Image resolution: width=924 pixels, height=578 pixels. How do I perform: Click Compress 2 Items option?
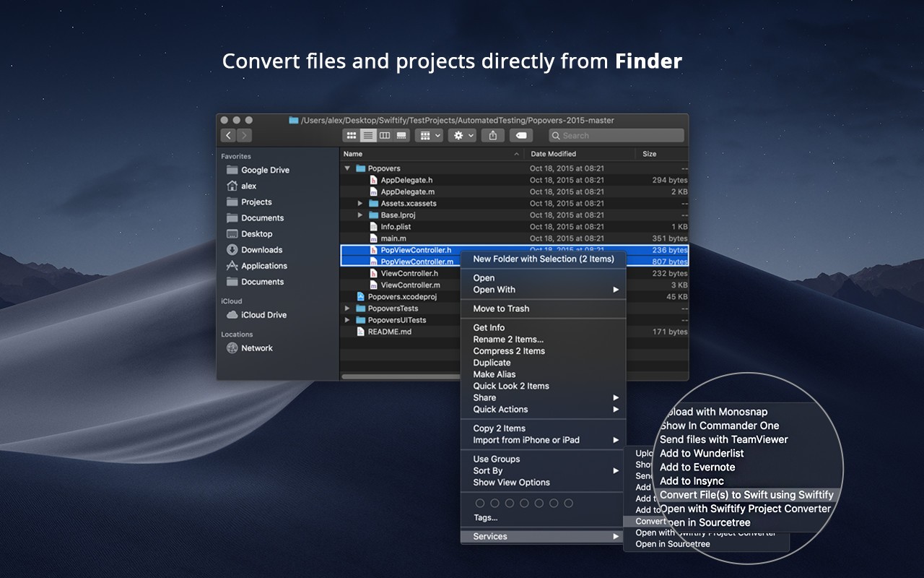507,350
